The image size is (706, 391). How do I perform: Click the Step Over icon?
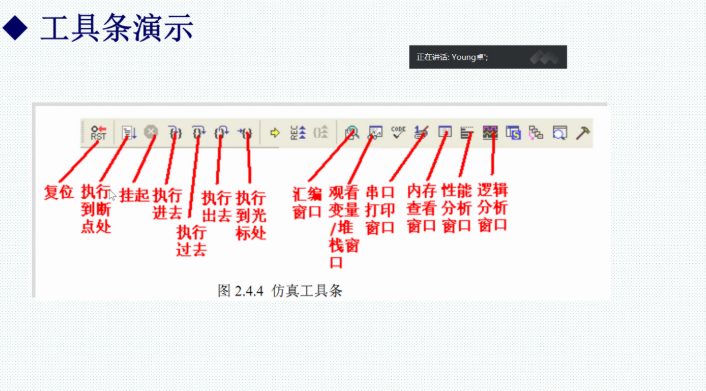(x=198, y=132)
